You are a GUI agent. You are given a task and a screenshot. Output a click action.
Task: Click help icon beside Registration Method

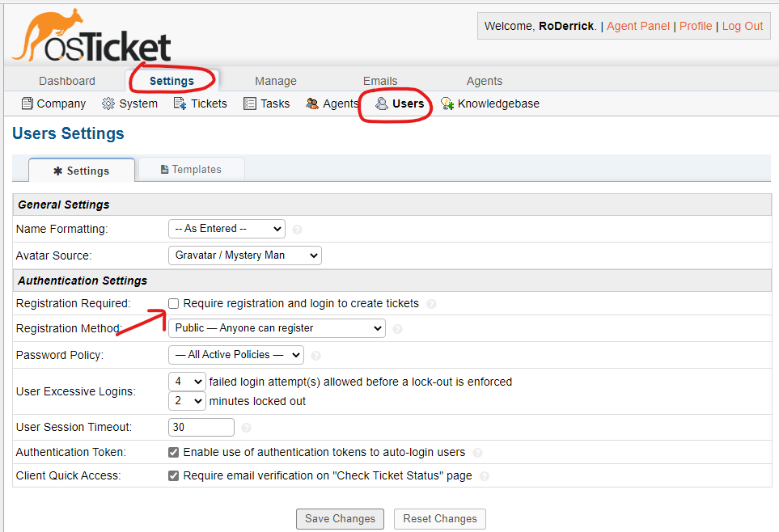[x=397, y=329]
